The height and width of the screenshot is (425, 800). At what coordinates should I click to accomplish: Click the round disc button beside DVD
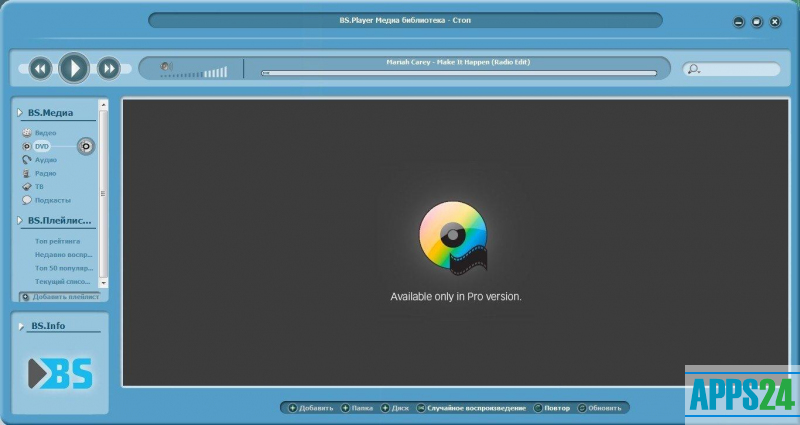click(86, 146)
